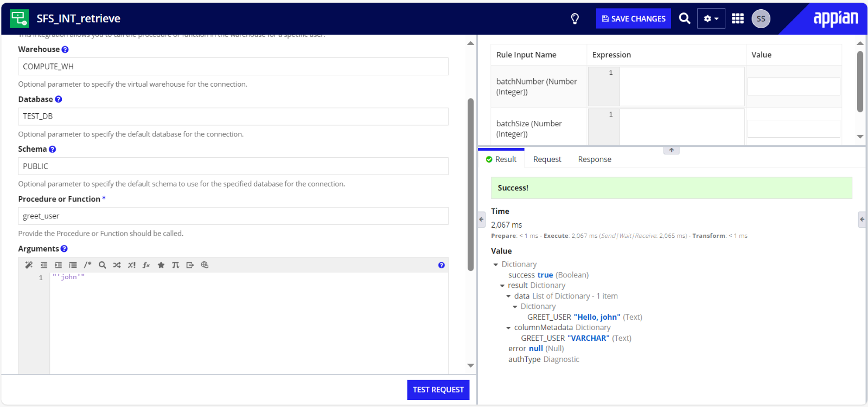Collapse the right pane using the arrow handle
Image resolution: width=868 pixels, height=407 pixels.
pos(862,219)
